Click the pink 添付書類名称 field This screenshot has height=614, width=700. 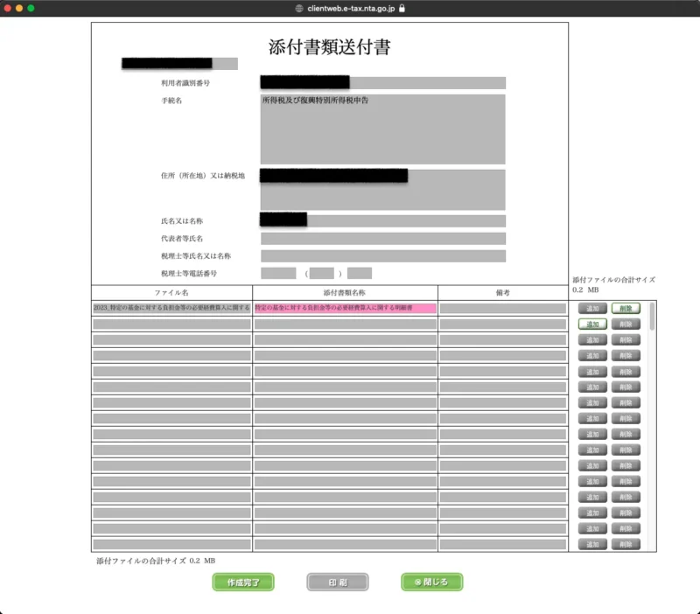pos(345,308)
